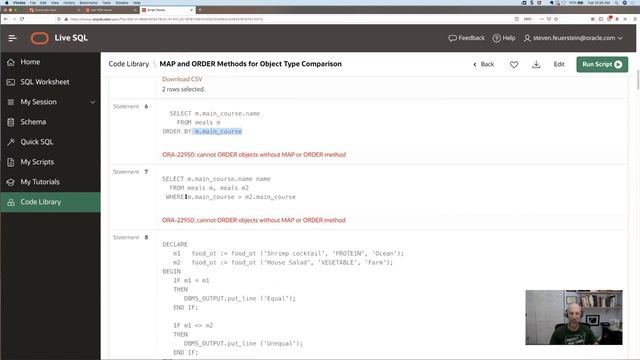Click the Spotlight search icon in menu bar
The image size is (640, 360).
[616, 2]
